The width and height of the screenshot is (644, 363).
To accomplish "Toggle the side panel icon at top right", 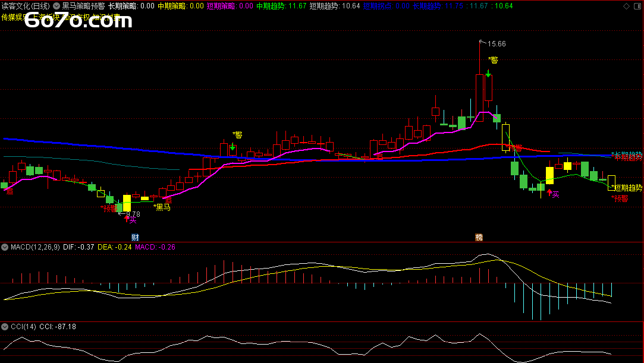I will click(638, 6).
